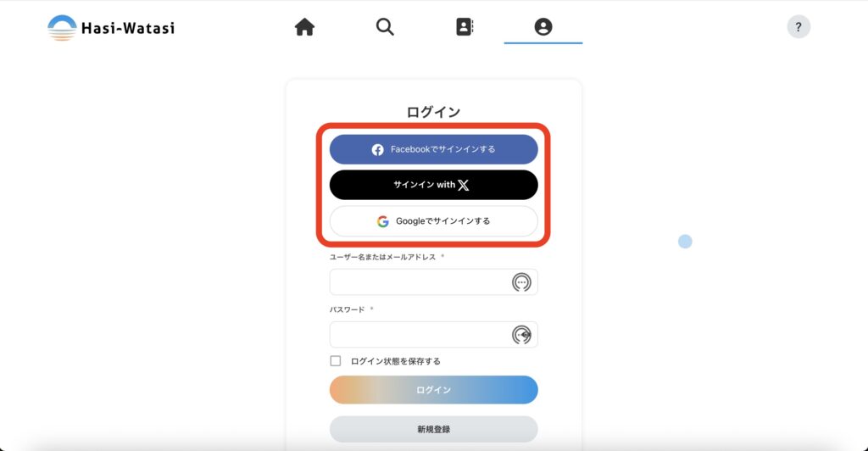Viewport: 868px width, 451px height.
Task: Sign in with Facebookでサインインする button
Action: coord(433,149)
